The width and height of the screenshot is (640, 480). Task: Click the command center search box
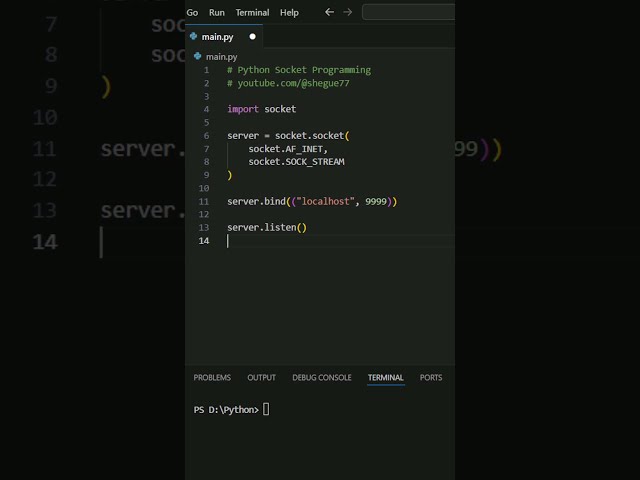(x=409, y=12)
